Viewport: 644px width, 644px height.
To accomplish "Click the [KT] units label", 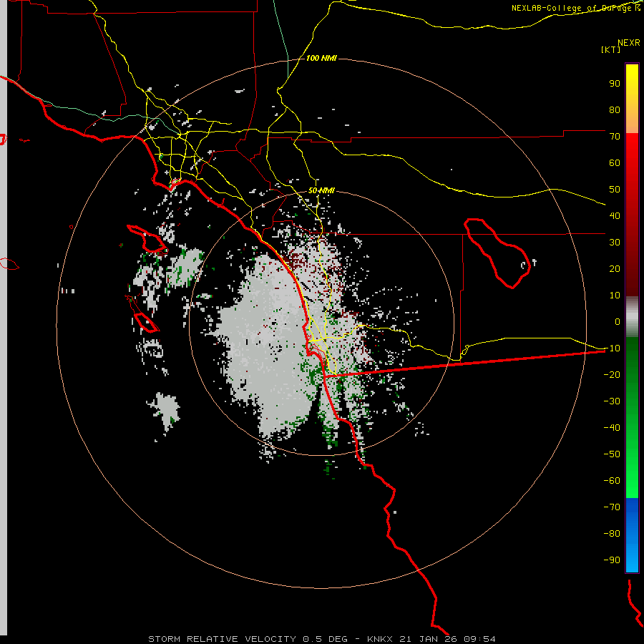I will click(611, 49).
